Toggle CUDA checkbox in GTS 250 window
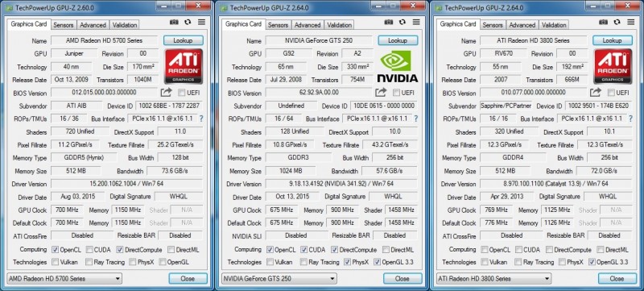 [304, 250]
